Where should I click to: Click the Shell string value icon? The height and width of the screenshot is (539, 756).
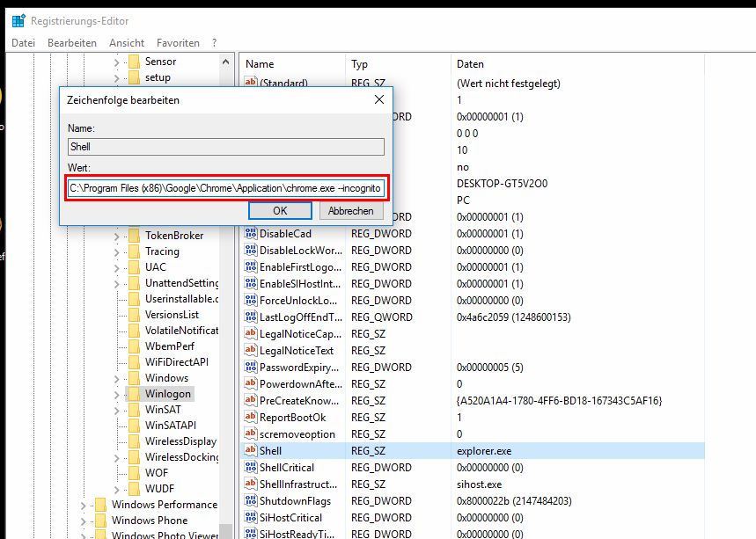point(250,450)
